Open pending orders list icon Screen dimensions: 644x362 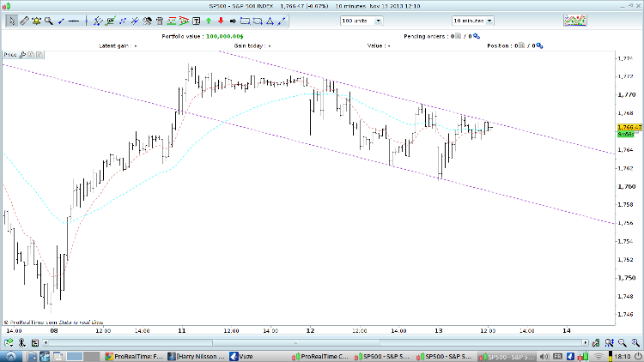click(459, 36)
